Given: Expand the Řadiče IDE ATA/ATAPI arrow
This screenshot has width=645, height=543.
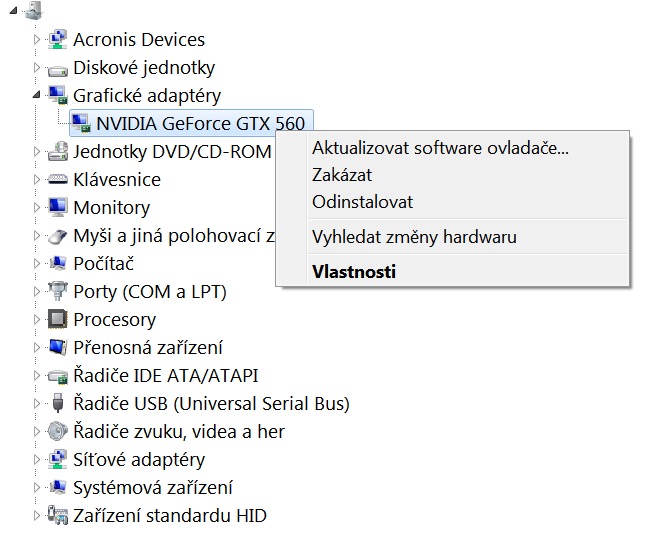Looking at the screenshot, I should coord(38,376).
